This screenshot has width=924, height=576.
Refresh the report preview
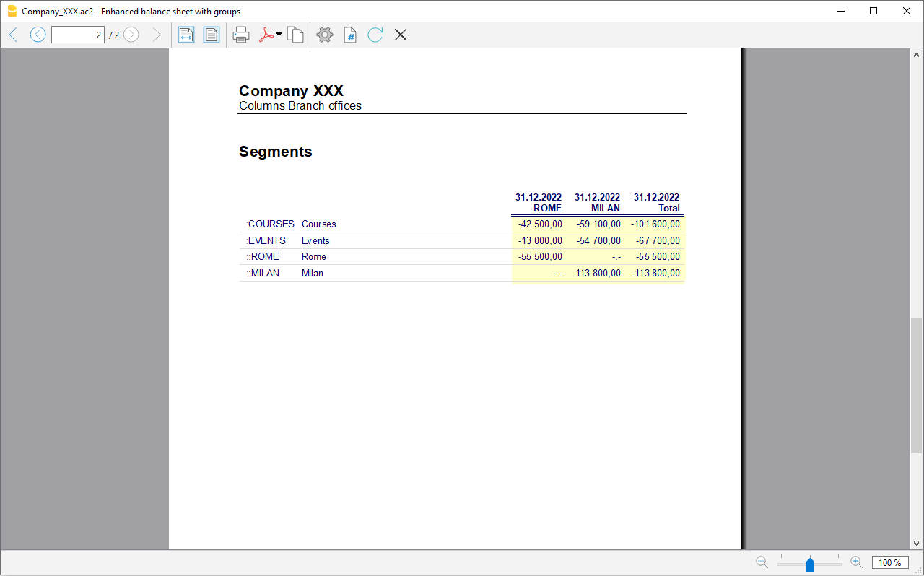point(375,35)
